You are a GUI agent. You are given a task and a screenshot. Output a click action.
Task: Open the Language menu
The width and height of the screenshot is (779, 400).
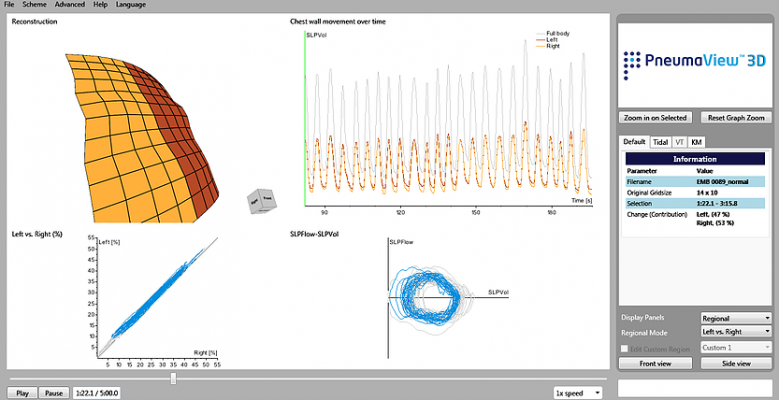130,5
